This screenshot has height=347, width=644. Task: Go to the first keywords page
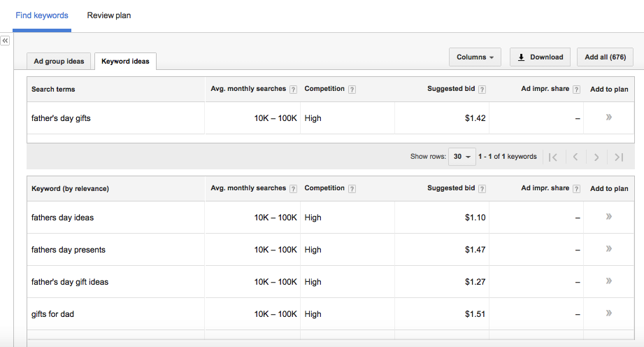[x=553, y=157]
